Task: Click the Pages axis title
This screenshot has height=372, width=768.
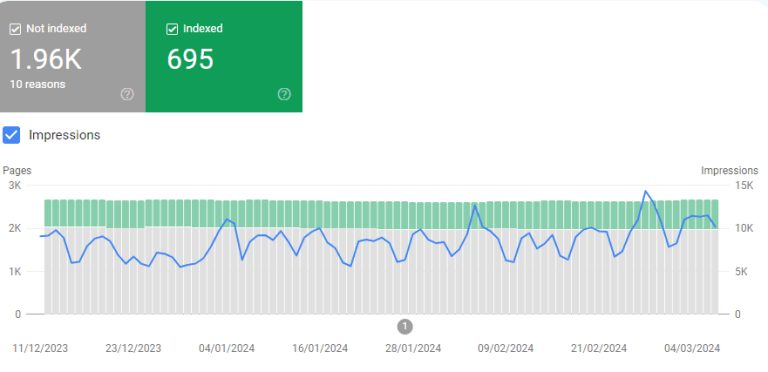Action: click(x=17, y=171)
